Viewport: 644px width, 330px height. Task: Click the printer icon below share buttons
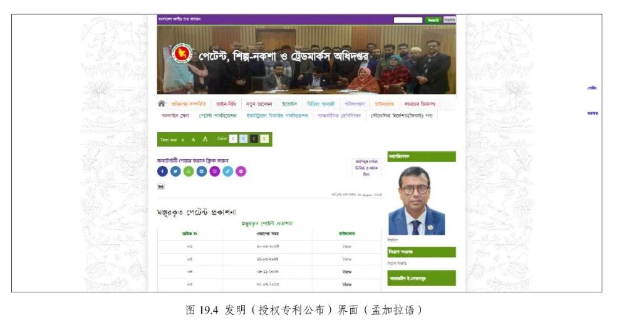(161, 186)
